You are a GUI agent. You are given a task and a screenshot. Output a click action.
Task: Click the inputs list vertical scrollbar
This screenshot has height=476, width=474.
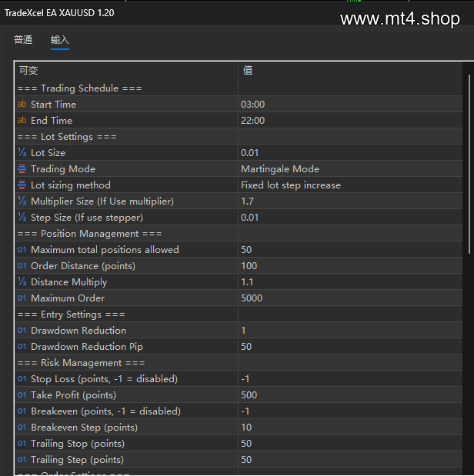469,164
